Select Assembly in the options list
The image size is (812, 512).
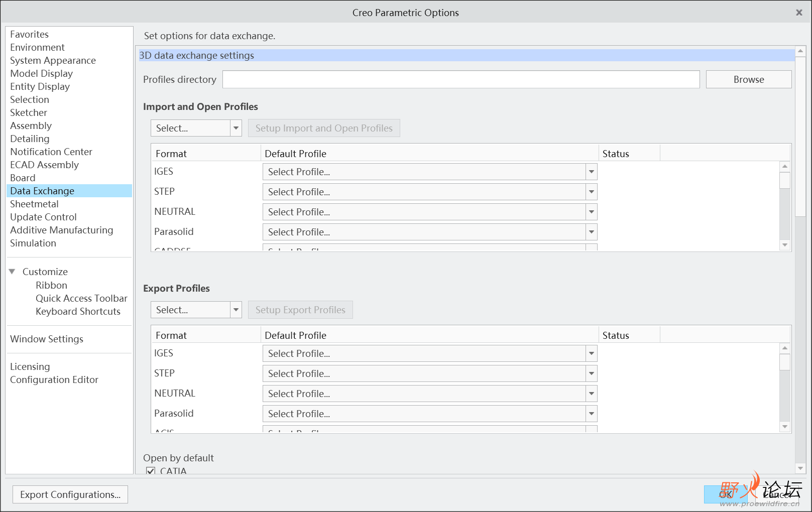[x=31, y=125]
